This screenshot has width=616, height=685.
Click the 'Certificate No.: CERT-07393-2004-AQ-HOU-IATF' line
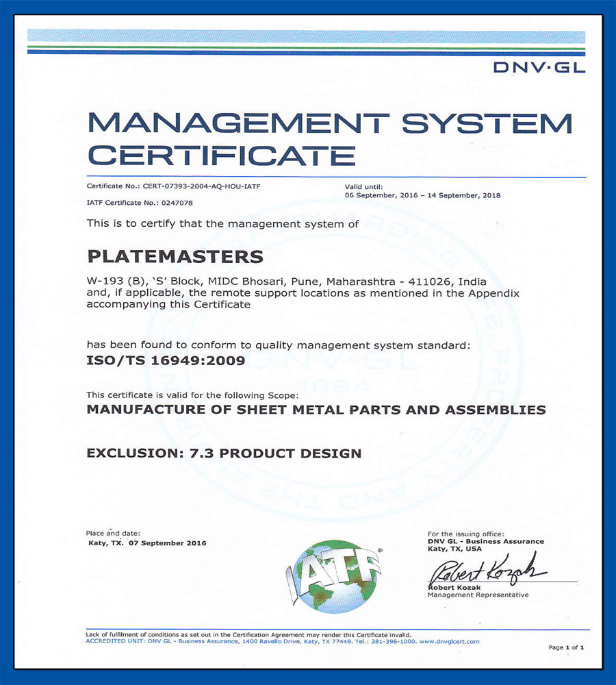coord(173,186)
